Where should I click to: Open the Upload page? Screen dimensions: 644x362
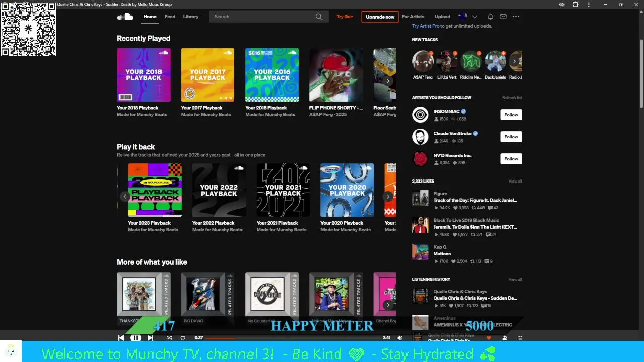pyautogui.click(x=442, y=17)
